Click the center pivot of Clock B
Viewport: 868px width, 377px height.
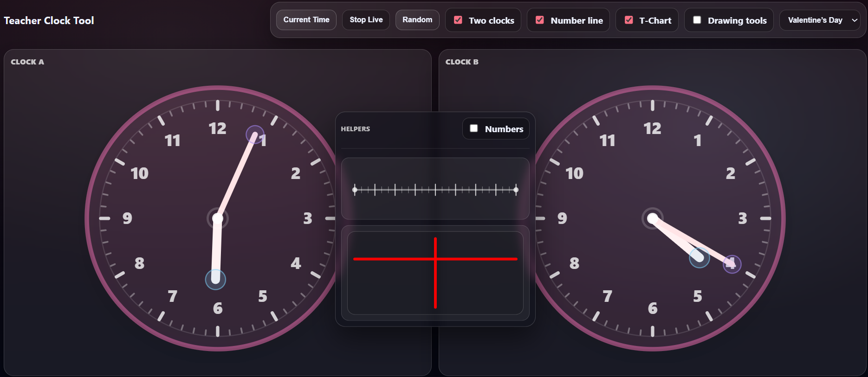pyautogui.click(x=652, y=218)
